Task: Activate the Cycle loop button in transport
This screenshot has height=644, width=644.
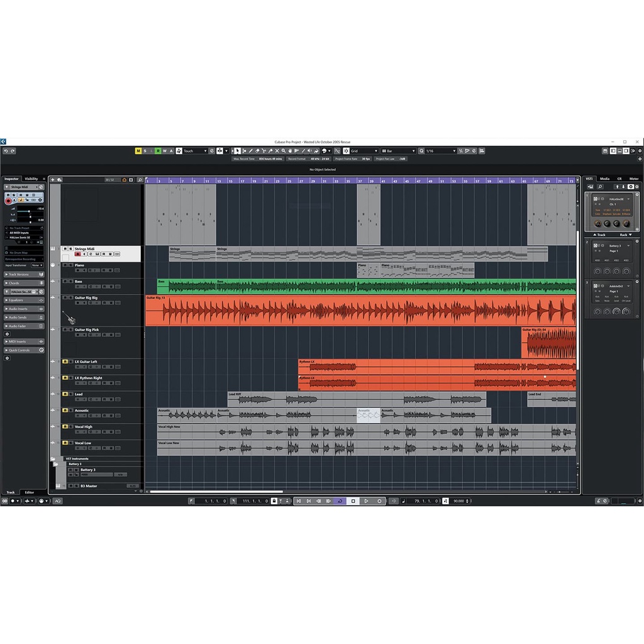Action: click(x=340, y=501)
